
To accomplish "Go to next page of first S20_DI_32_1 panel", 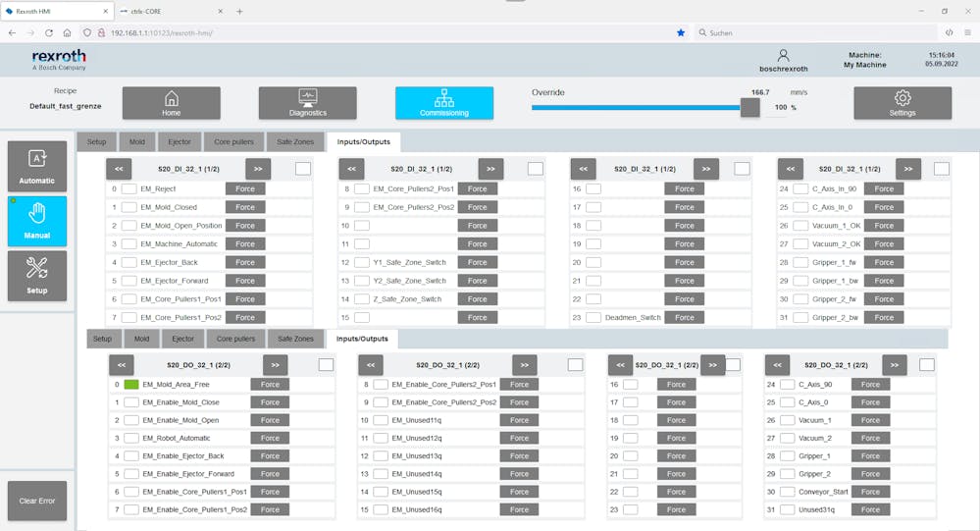I will coord(258,169).
